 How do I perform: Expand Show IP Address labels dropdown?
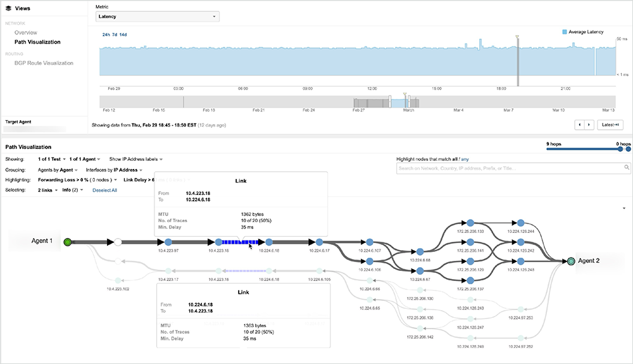tap(136, 159)
